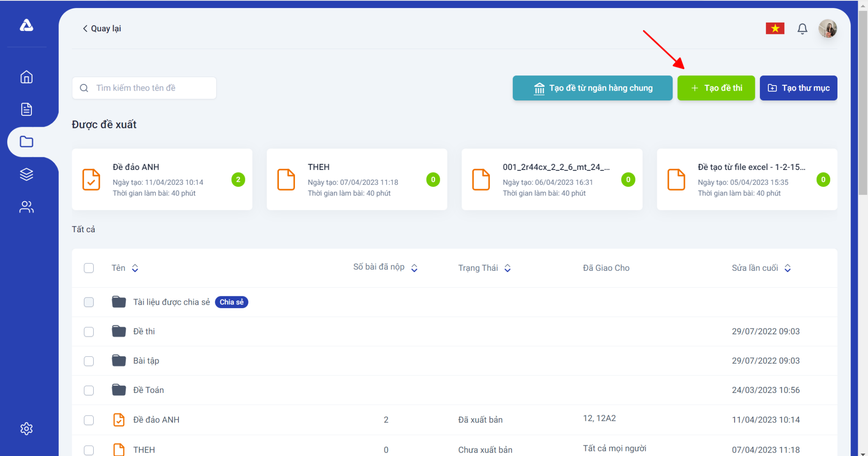868x456 pixels.
Task: Check the box for Đề thi folder
Action: click(89, 331)
